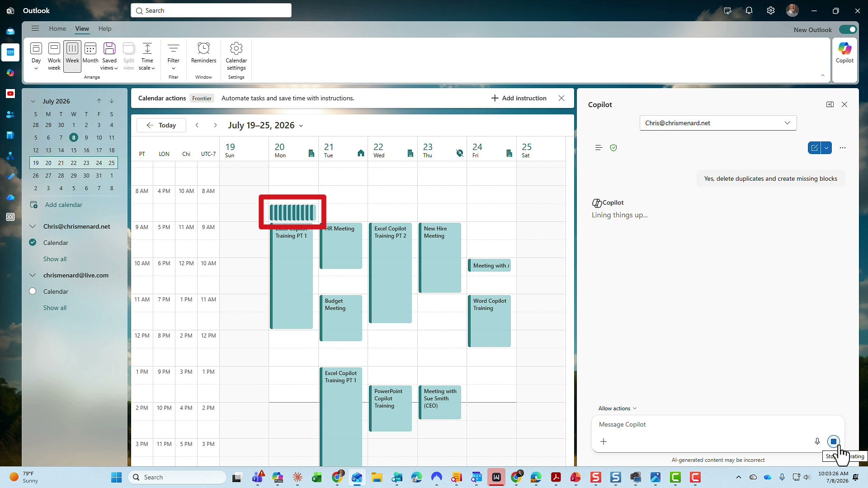Viewport: 868px width, 488px height.
Task: Add attachment with plus in Copilot
Action: coord(604,441)
